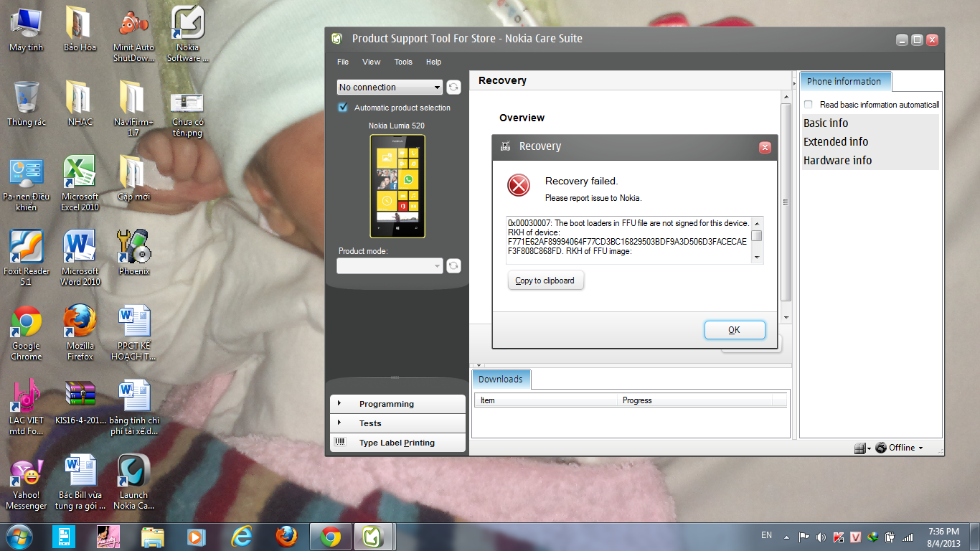980x551 pixels.
Task: Open Phoenix desktop shortcut
Action: [x=133, y=249]
